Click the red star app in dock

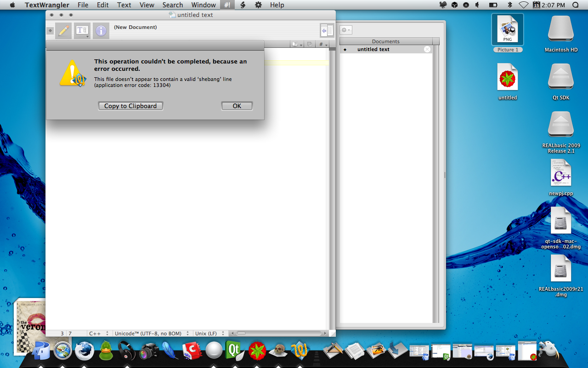click(257, 351)
